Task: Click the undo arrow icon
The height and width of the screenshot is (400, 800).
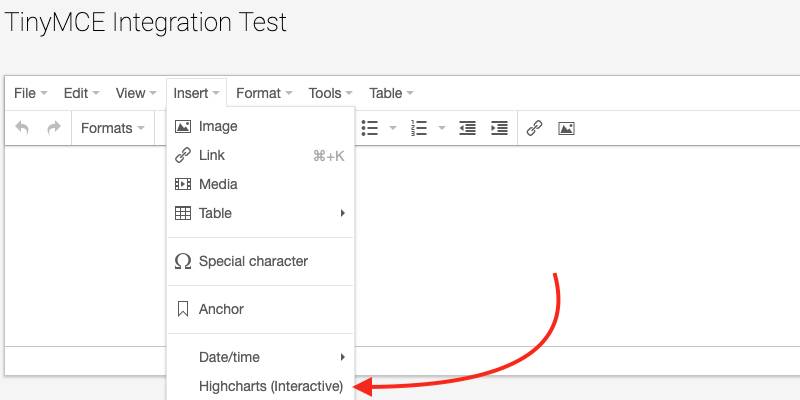Action: [x=23, y=128]
